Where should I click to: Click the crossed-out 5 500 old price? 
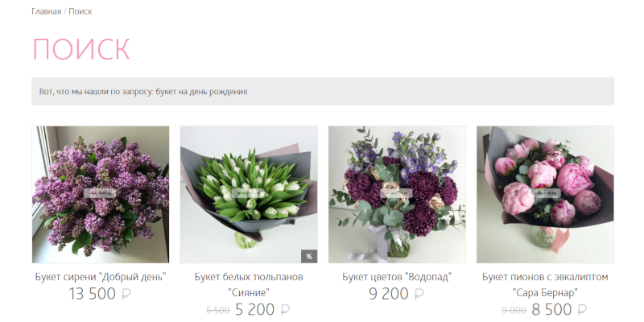click(x=217, y=311)
